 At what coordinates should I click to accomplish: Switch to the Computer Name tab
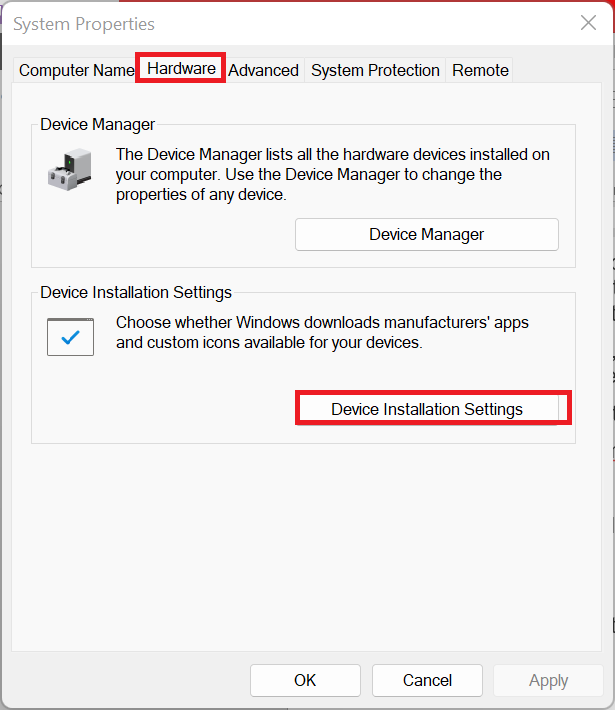(76, 70)
